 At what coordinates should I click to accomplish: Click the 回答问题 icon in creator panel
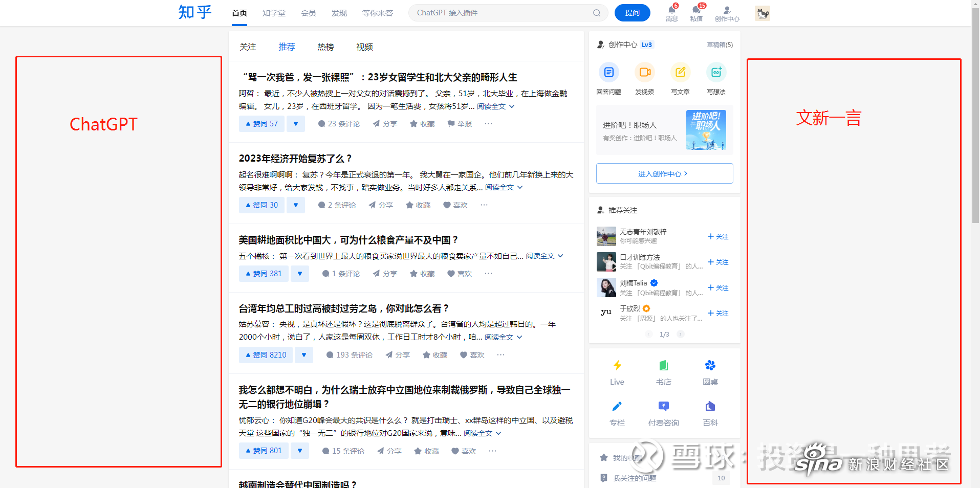(609, 72)
